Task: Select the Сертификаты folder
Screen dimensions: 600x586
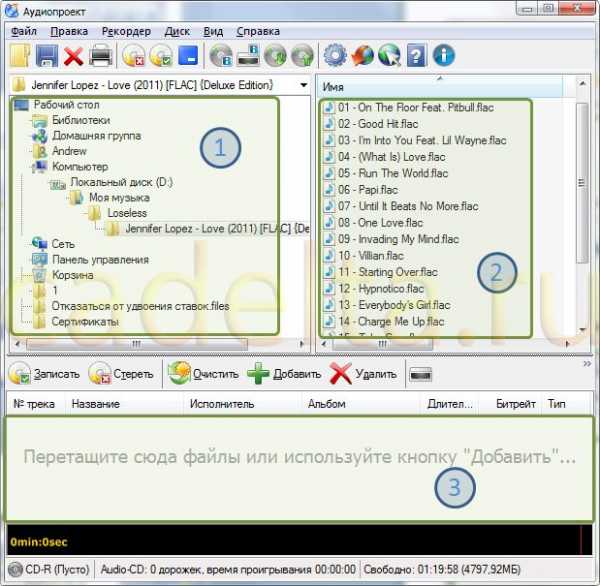Action: click(x=85, y=322)
